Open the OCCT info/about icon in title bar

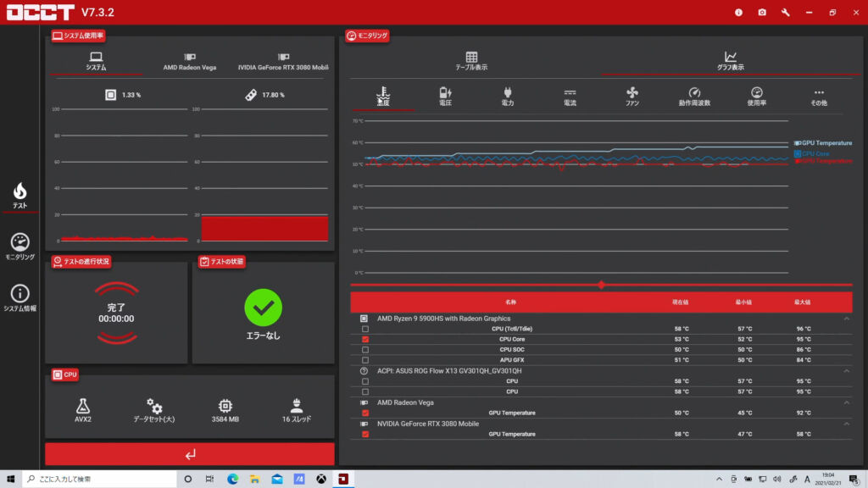[738, 12]
